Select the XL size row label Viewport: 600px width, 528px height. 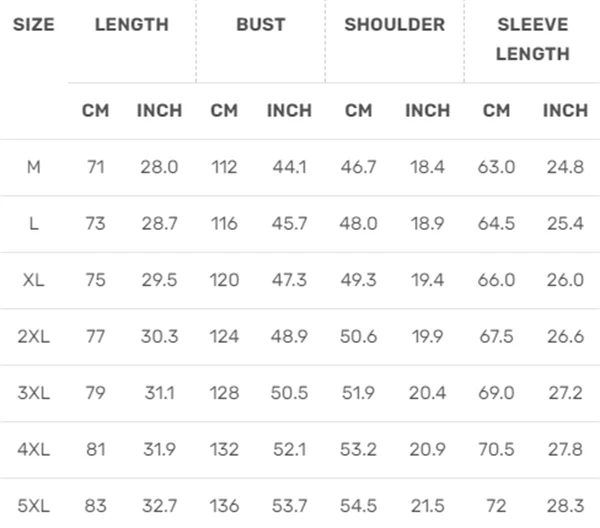pyautogui.click(x=34, y=280)
